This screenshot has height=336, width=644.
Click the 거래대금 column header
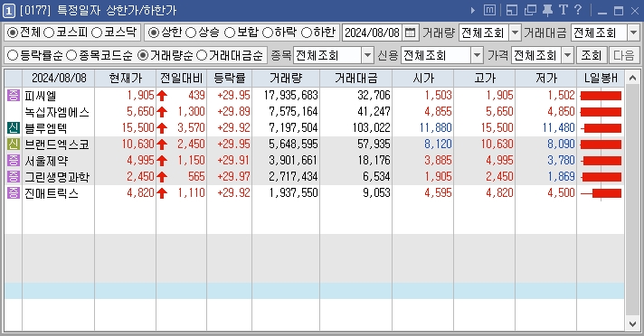(355, 78)
